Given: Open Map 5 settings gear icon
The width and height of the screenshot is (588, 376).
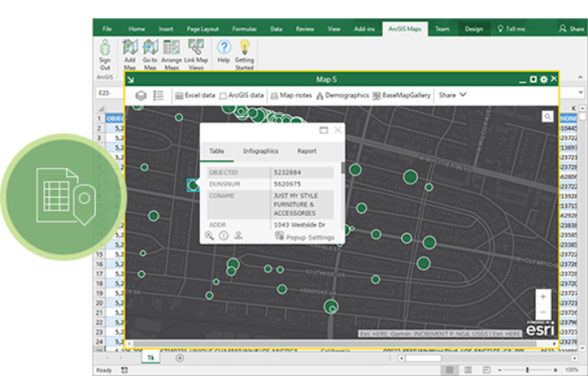Looking at the screenshot, I should coord(544,79).
